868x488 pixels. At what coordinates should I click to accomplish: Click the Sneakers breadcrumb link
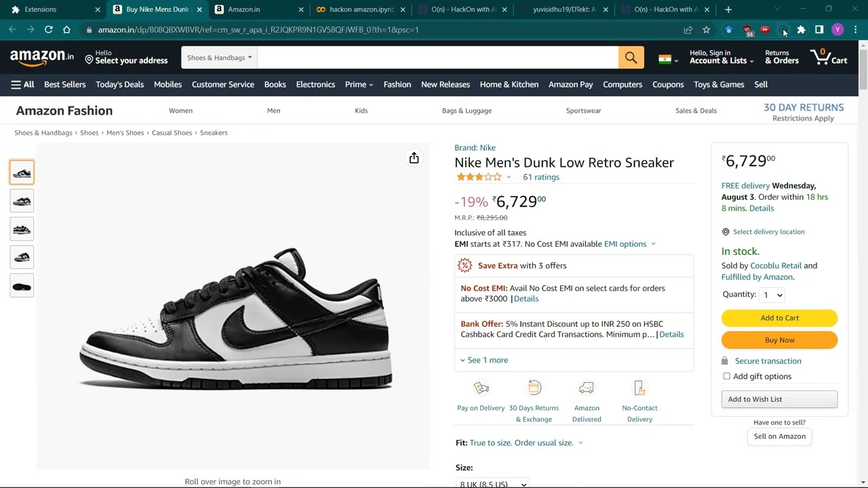click(214, 133)
